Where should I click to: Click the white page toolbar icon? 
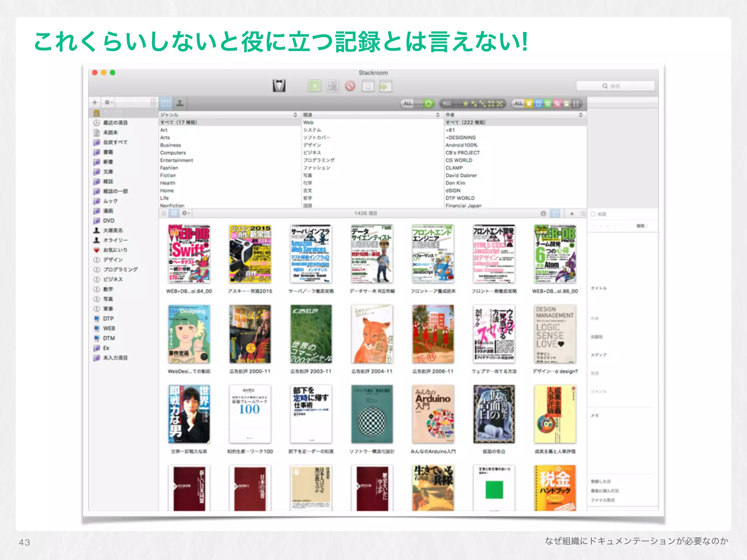click(368, 86)
